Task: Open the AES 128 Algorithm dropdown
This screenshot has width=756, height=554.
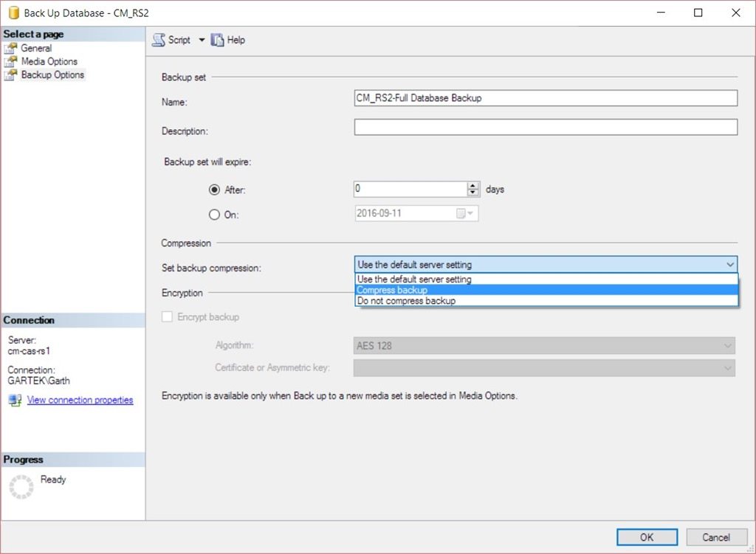Action: click(x=544, y=345)
